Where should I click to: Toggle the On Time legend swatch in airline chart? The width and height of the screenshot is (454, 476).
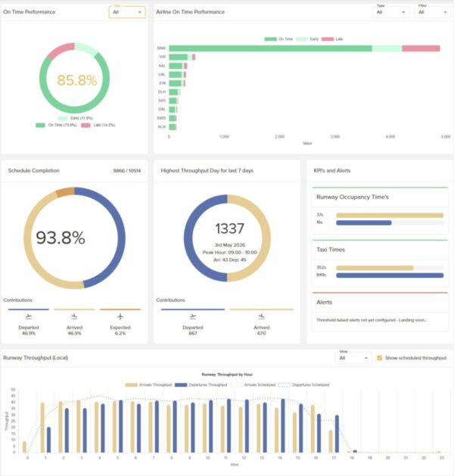click(x=271, y=39)
